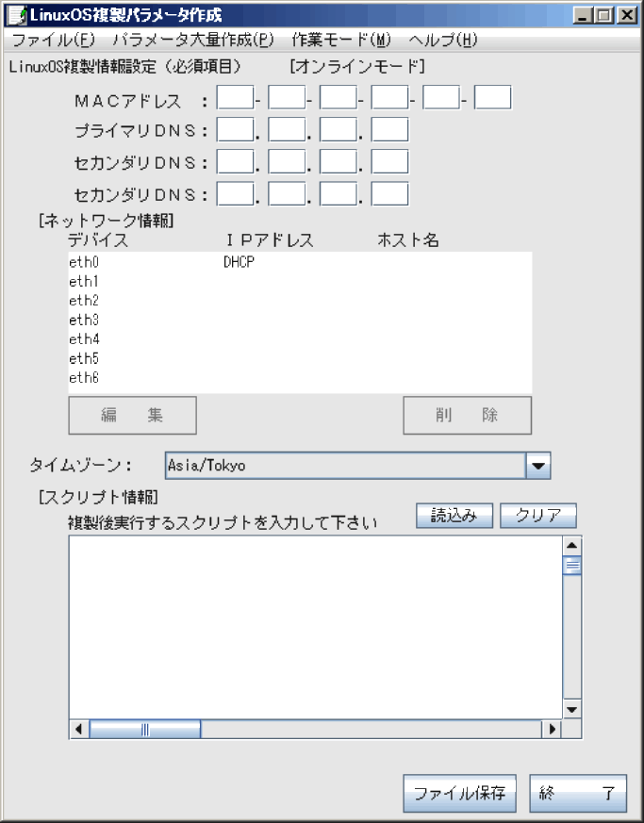This screenshot has width=644, height=823.
Task: Maximize the LinuxOS複製パラメータ作成 window
Action: [x=603, y=15]
